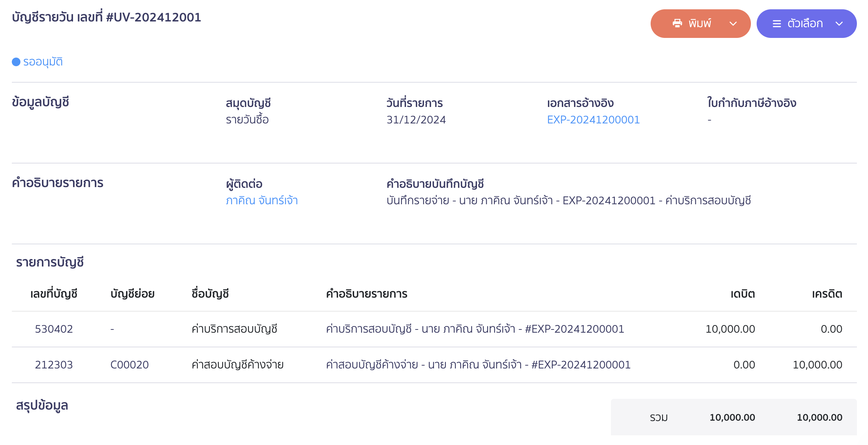Click the เลขที่บัญชี column header
The height and width of the screenshot is (445, 868).
pos(54,294)
